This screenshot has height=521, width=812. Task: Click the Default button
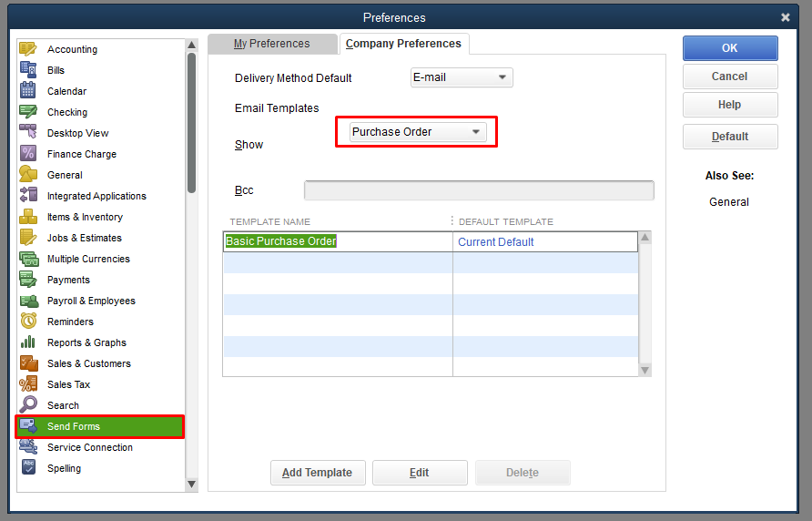coord(730,137)
